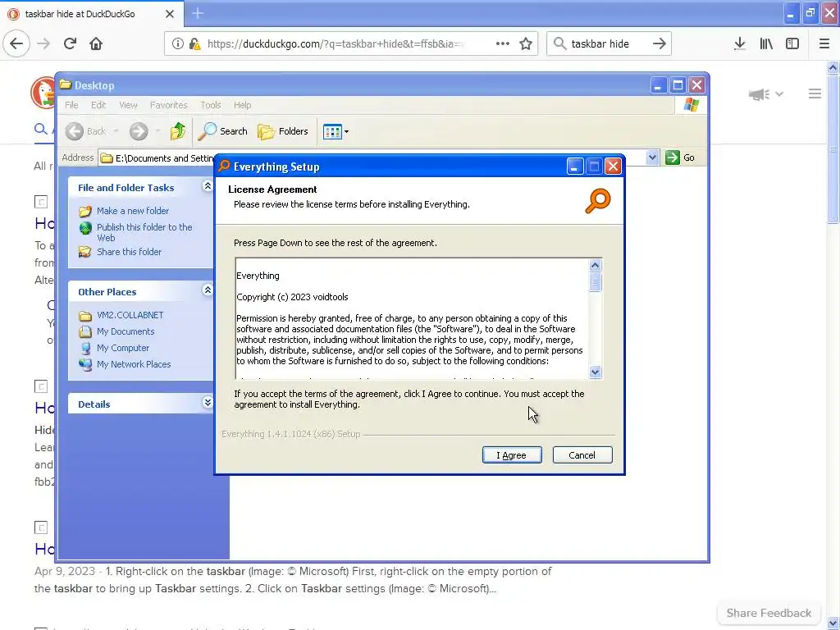The height and width of the screenshot is (630, 840).
Task: Open the Firefox library
Action: point(766,43)
